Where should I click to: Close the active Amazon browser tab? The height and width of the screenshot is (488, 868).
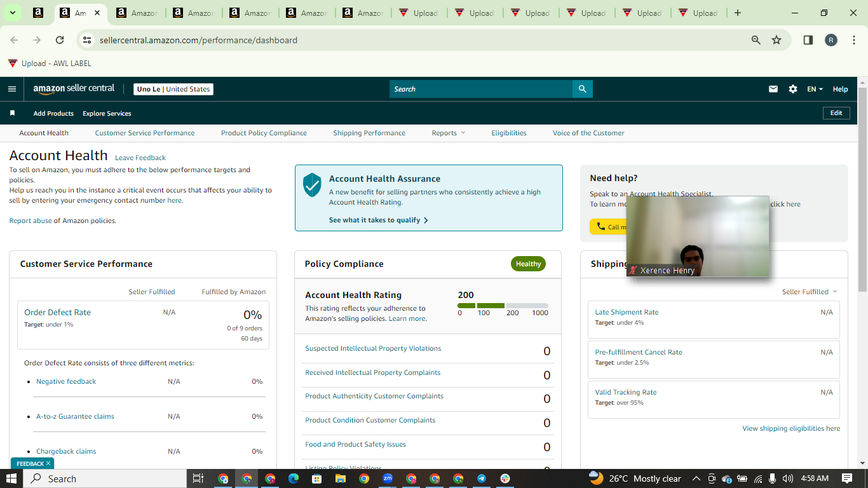click(x=97, y=13)
